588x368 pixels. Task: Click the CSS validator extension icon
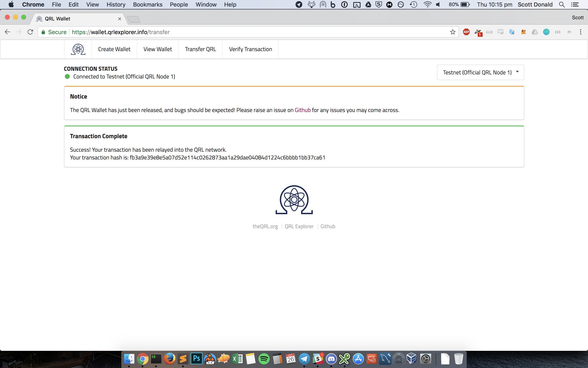[501, 32]
